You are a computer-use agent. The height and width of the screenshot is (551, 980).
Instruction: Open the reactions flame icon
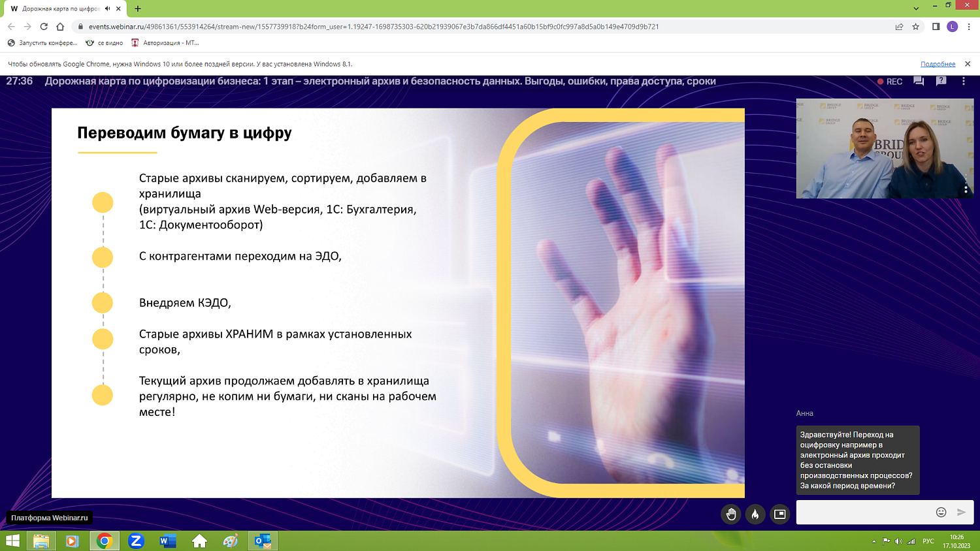tap(755, 513)
